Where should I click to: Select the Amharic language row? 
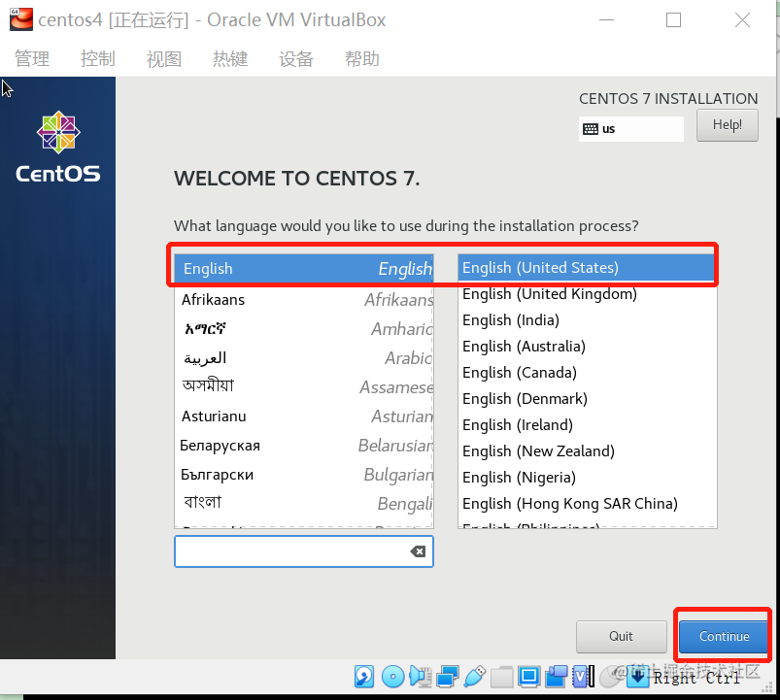(x=304, y=328)
